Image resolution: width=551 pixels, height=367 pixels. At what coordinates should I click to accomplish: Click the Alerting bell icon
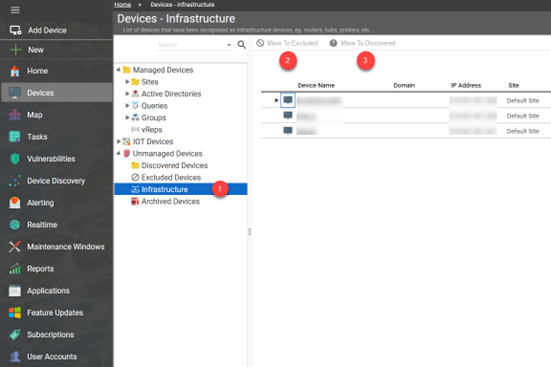[x=15, y=203]
